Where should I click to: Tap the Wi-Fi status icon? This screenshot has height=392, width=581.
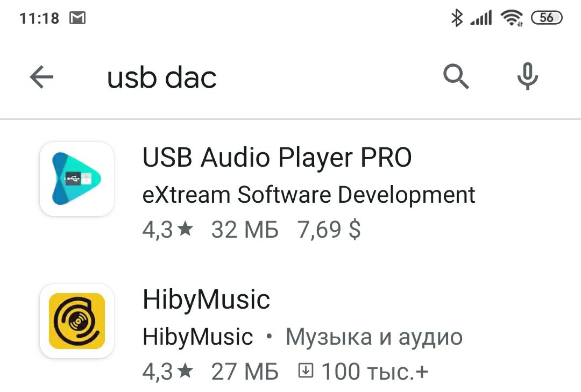tap(512, 17)
